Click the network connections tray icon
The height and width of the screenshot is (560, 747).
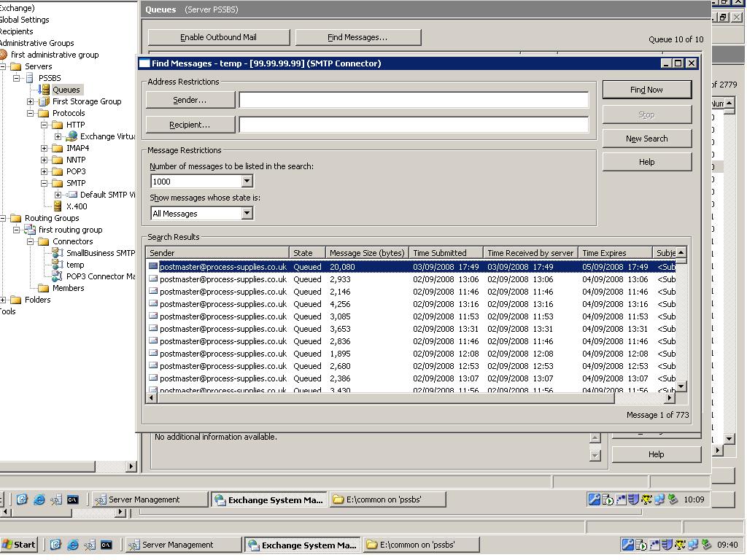tap(692, 545)
